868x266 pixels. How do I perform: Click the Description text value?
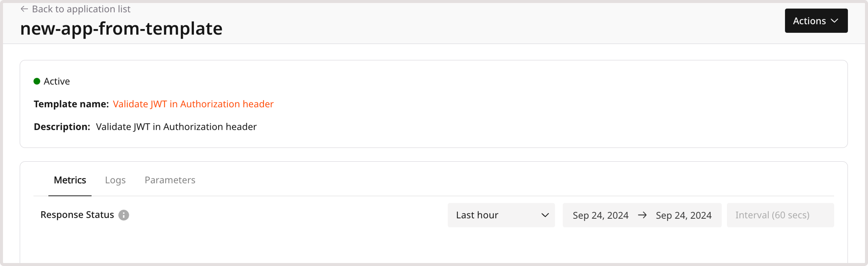176,127
